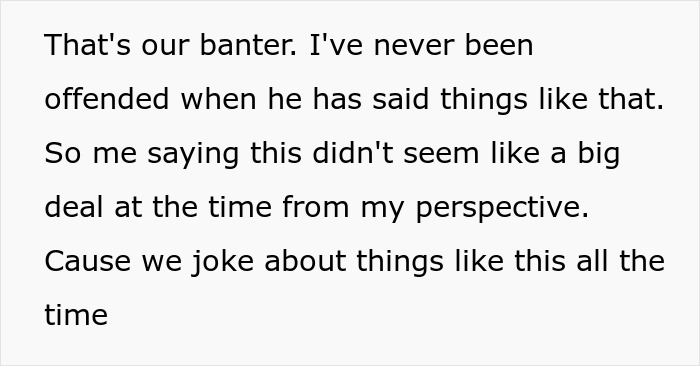Viewport: 700px width, 366px height.
Task: Click the final word "time" on last line
Action: pos(76,315)
